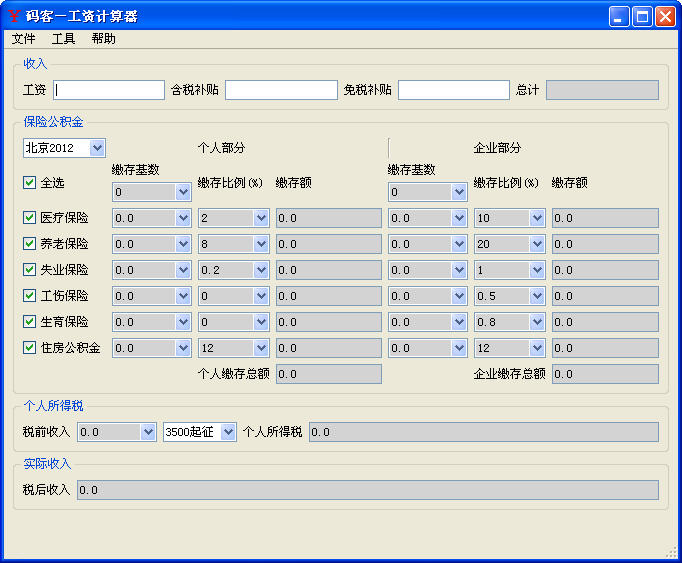This screenshot has height=563, width=682.
Task: Open personal 缴存基数 master dropdown
Action: point(152,192)
